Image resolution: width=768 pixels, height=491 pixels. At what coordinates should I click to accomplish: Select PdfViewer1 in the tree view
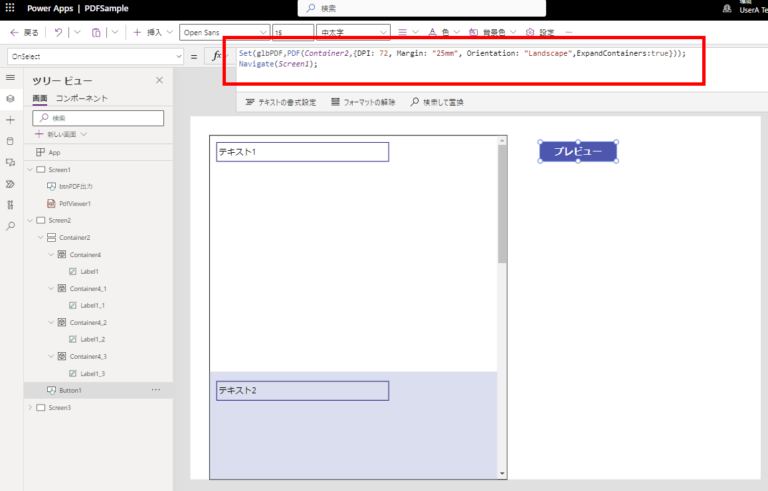pyautogui.click(x=73, y=203)
